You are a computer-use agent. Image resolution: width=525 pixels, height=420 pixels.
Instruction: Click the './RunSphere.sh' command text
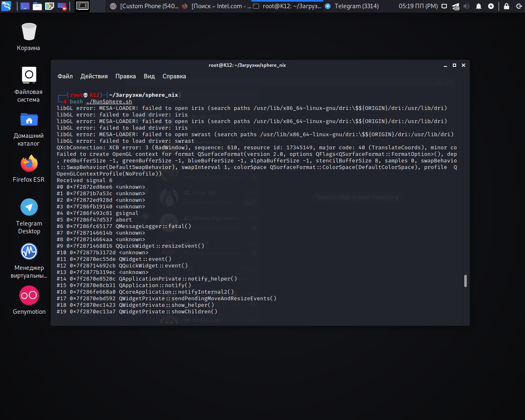[109, 102]
